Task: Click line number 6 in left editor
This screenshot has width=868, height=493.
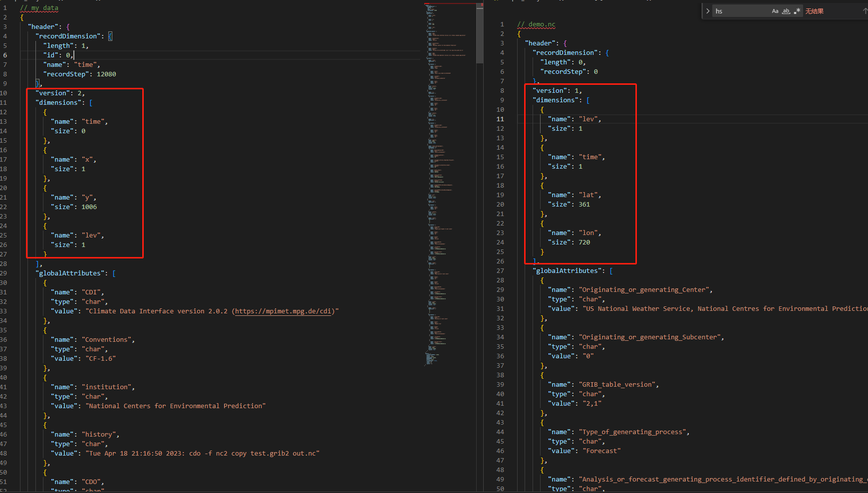Action: pyautogui.click(x=5, y=55)
